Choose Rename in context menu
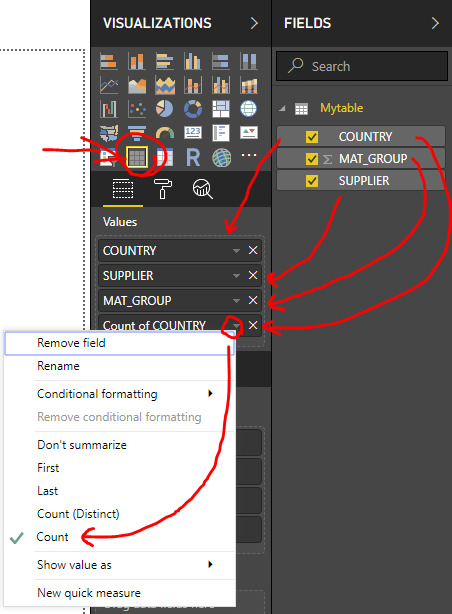 (x=120, y=366)
